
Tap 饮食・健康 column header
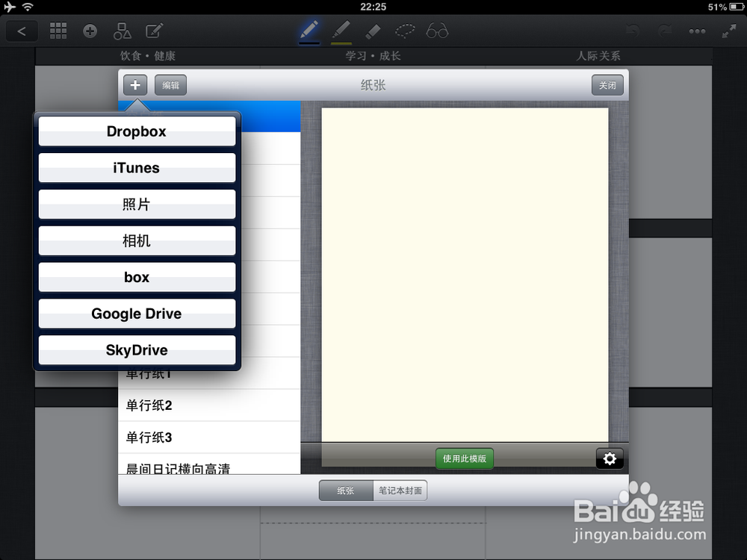[x=148, y=56]
